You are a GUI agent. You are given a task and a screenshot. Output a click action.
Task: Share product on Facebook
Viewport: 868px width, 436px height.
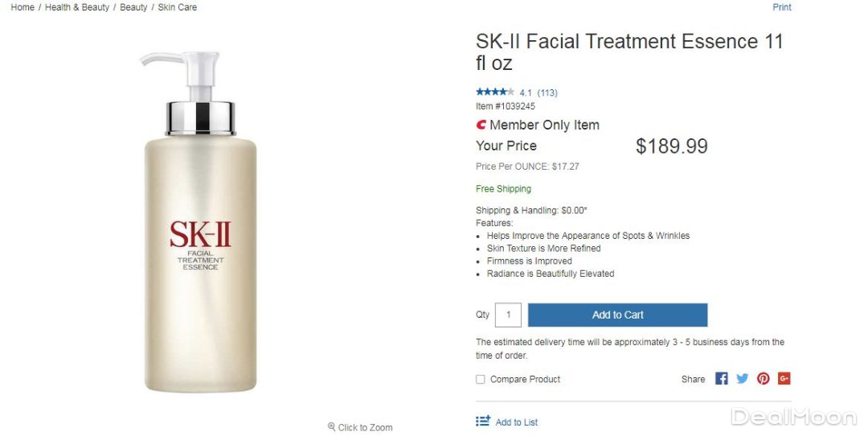point(721,379)
